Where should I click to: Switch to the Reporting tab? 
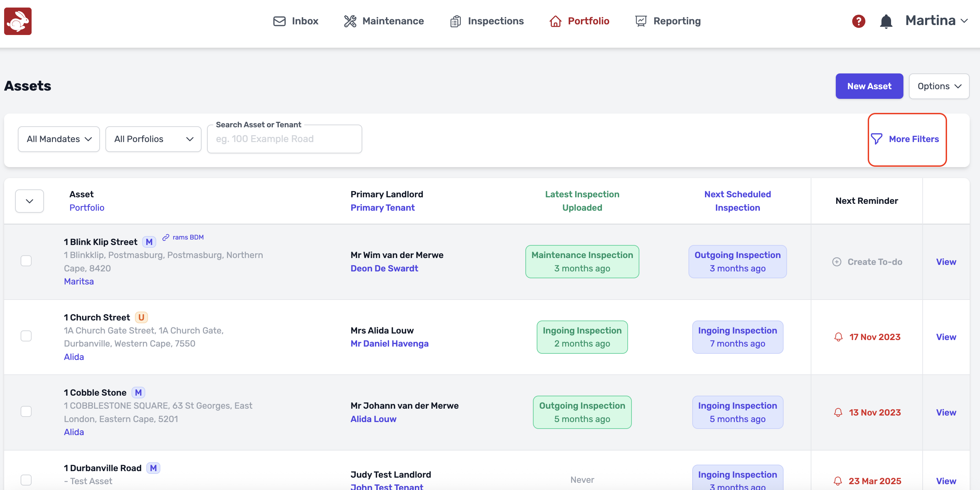tap(668, 21)
